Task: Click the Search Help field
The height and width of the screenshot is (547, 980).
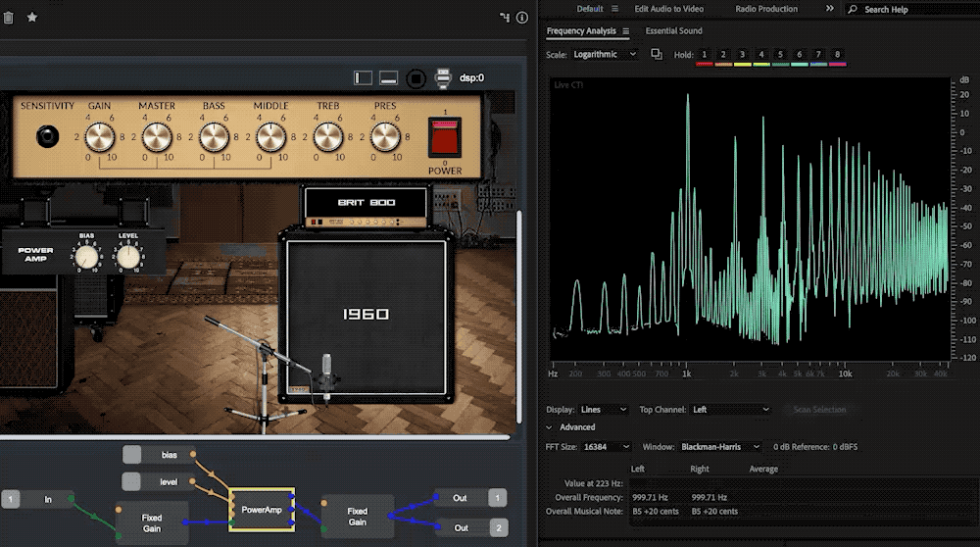Action: coord(911,10)
